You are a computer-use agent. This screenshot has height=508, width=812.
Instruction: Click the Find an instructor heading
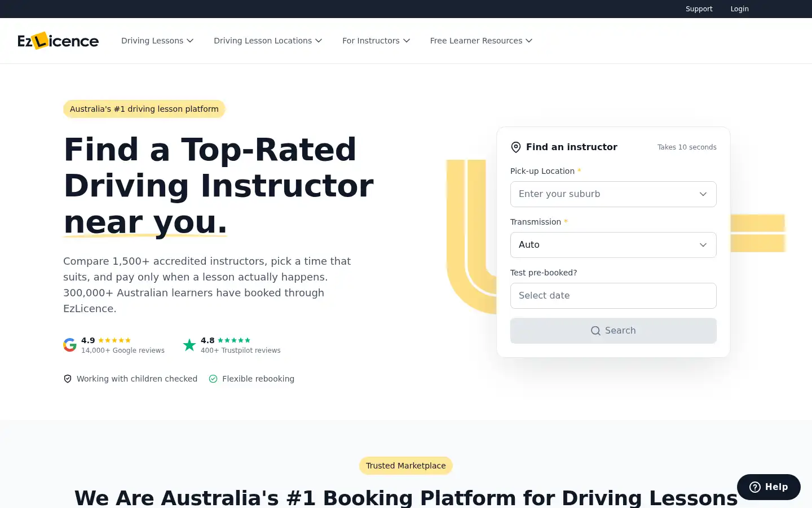[572, 147]
